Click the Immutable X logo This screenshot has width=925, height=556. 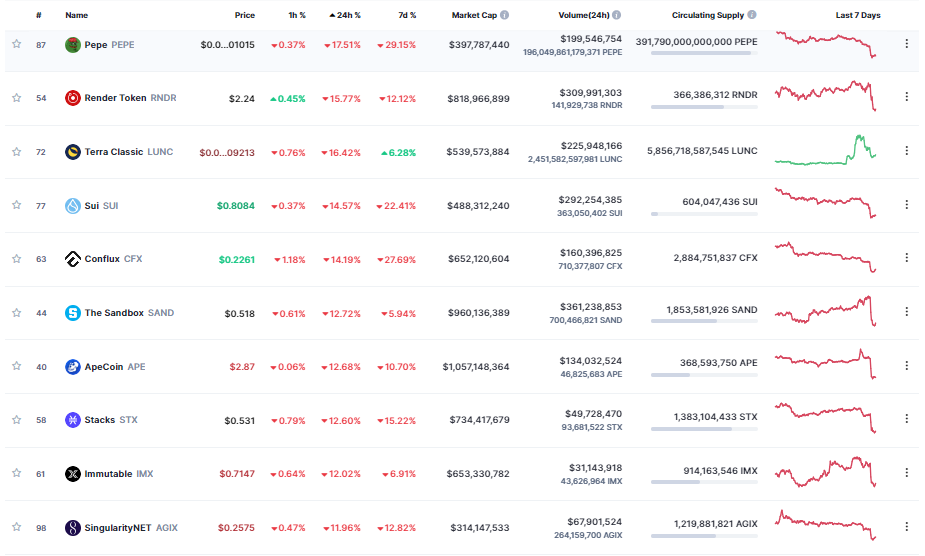tap(73, 473)
